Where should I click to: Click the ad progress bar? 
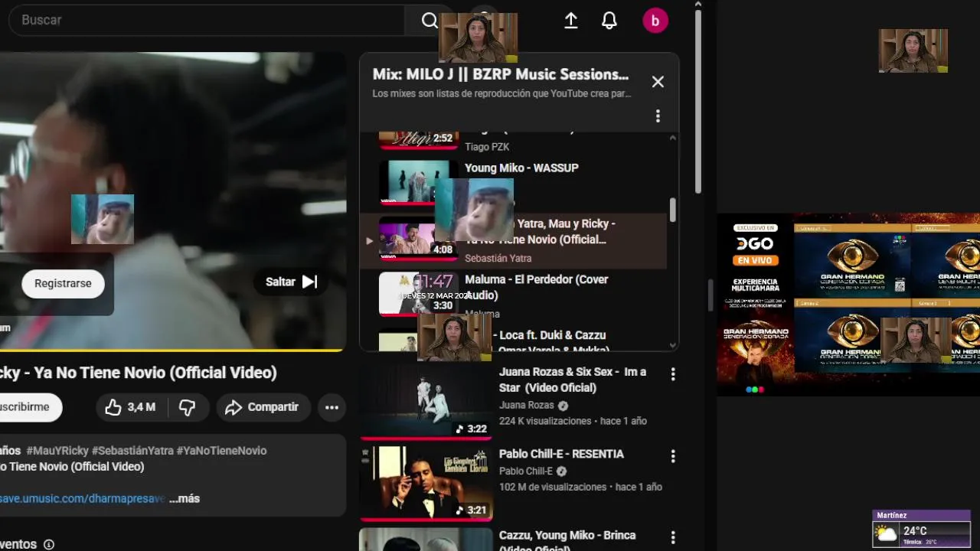(172, 350)
